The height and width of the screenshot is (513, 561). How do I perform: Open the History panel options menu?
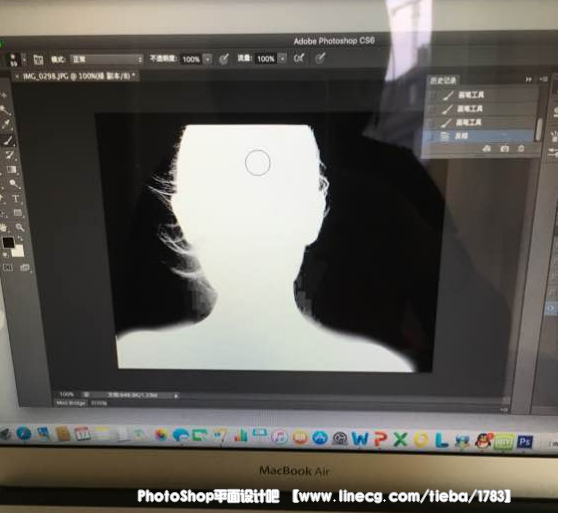point(543,79)
